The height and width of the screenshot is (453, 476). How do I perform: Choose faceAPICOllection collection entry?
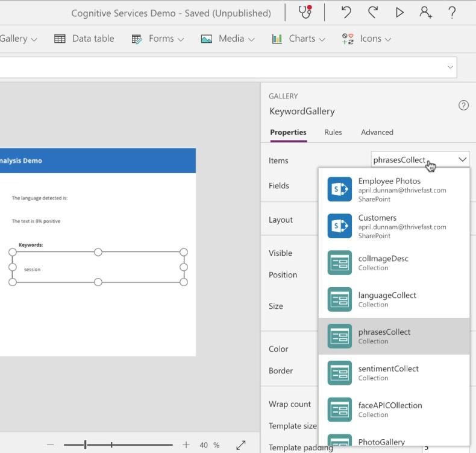click(x=394, y=410)
